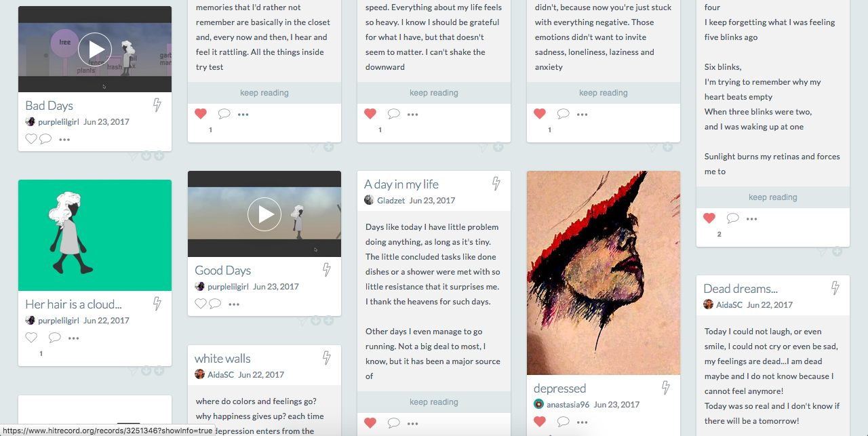Expand keep reading below the 'try test' text
This screenshot has height=436, width=868.
pos(264,93)
